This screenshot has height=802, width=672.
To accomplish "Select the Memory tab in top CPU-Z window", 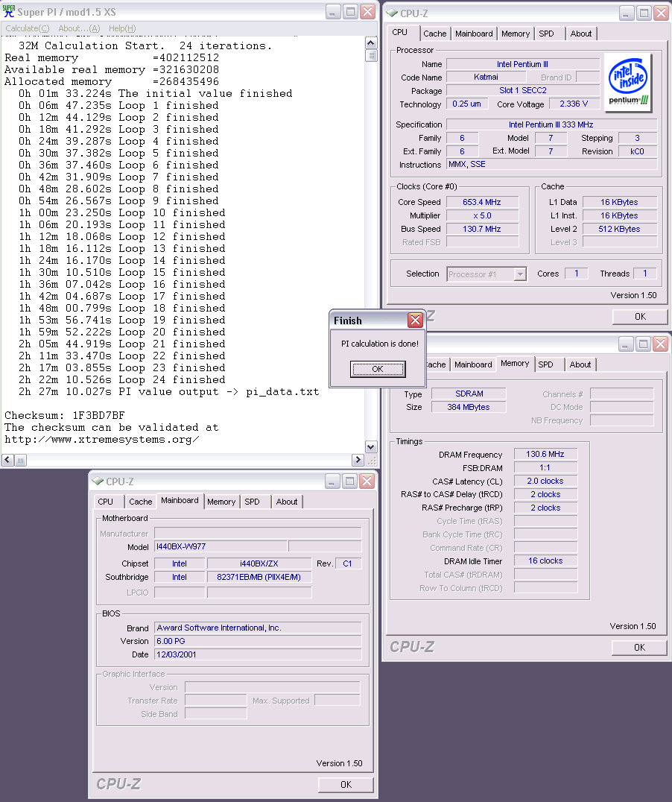I will pos(516,34).
